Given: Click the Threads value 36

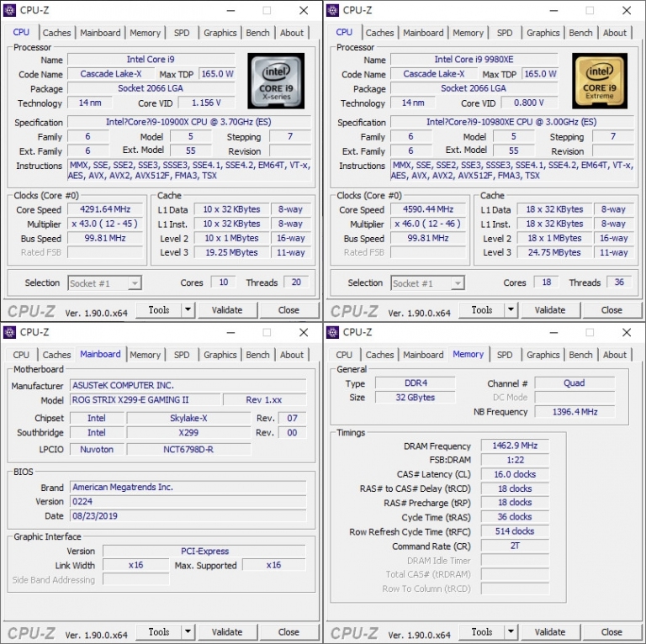Looking at the screenshot, I should coord(619,282).
